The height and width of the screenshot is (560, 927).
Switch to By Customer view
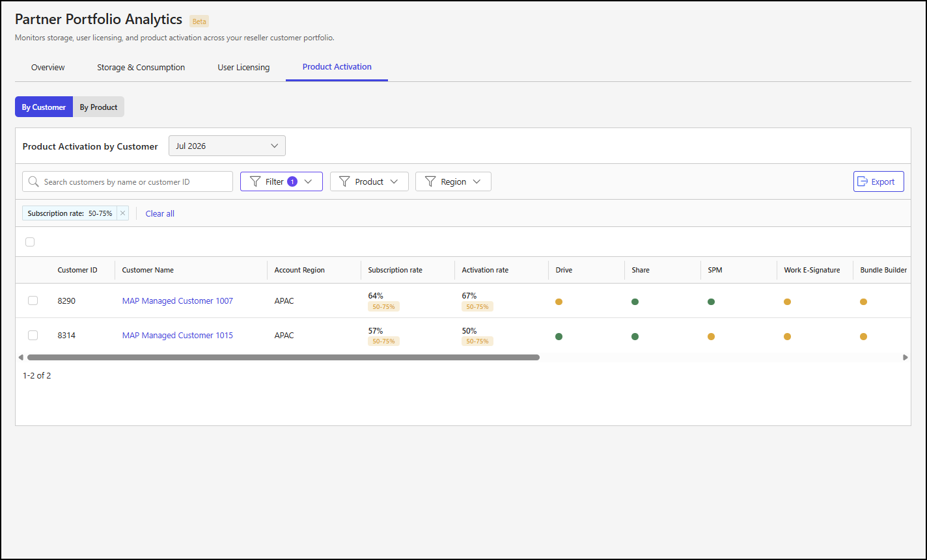click(x=44, y=107)
